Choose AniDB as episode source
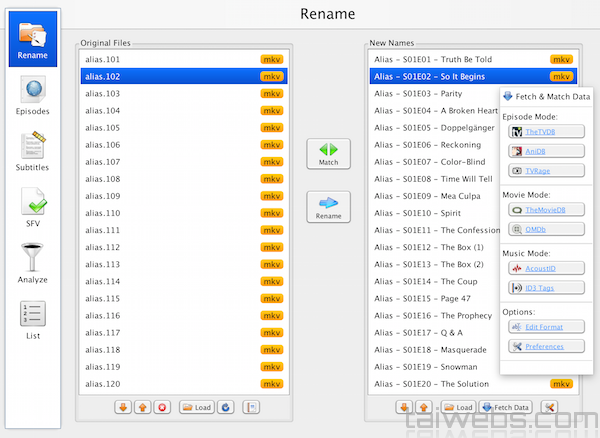Screen dimensions: 600x438 click(x=537, y=151)
